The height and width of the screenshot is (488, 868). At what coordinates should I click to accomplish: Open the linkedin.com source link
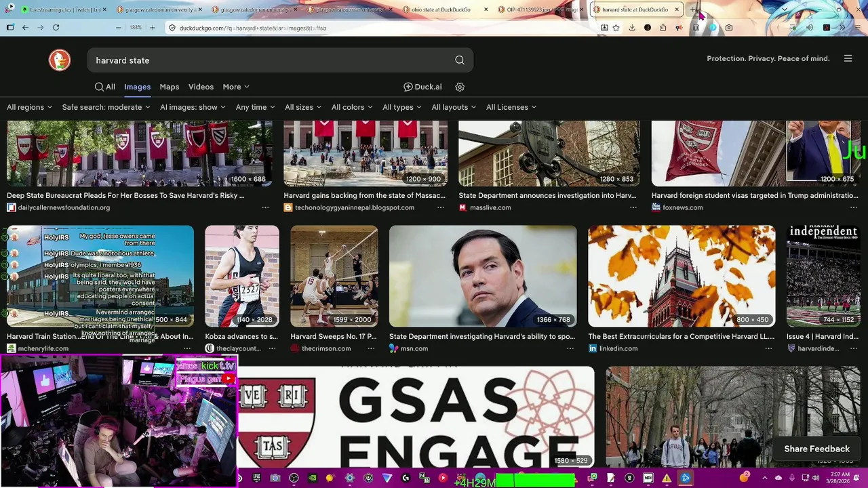coord(618,348)
